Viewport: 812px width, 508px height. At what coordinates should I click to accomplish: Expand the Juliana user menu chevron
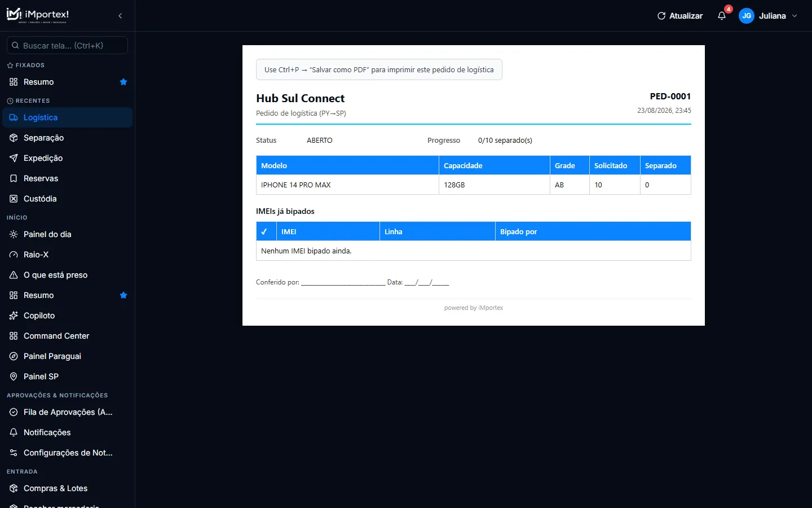(795, 16)
